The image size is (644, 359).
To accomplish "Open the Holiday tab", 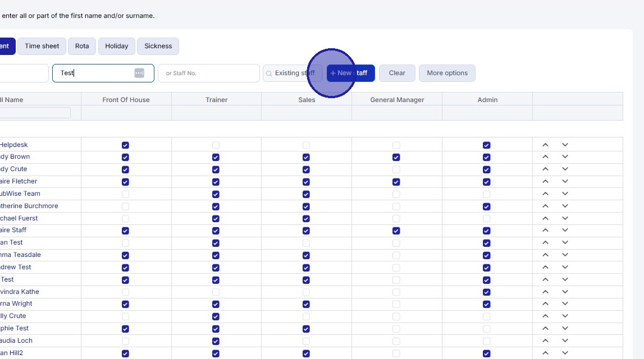I will (117, 46).
